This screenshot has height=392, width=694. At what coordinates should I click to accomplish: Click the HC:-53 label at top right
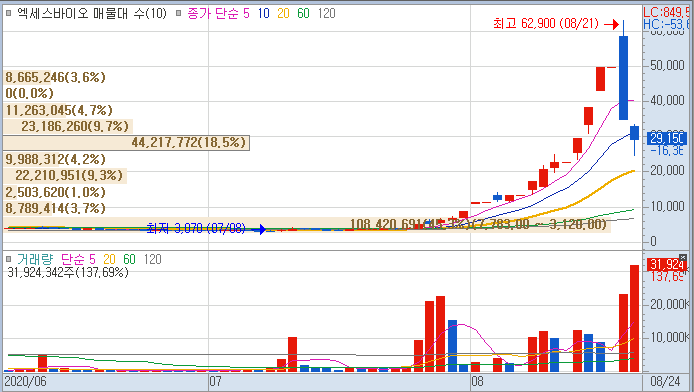pyautogui.click(x=666, y=24)
